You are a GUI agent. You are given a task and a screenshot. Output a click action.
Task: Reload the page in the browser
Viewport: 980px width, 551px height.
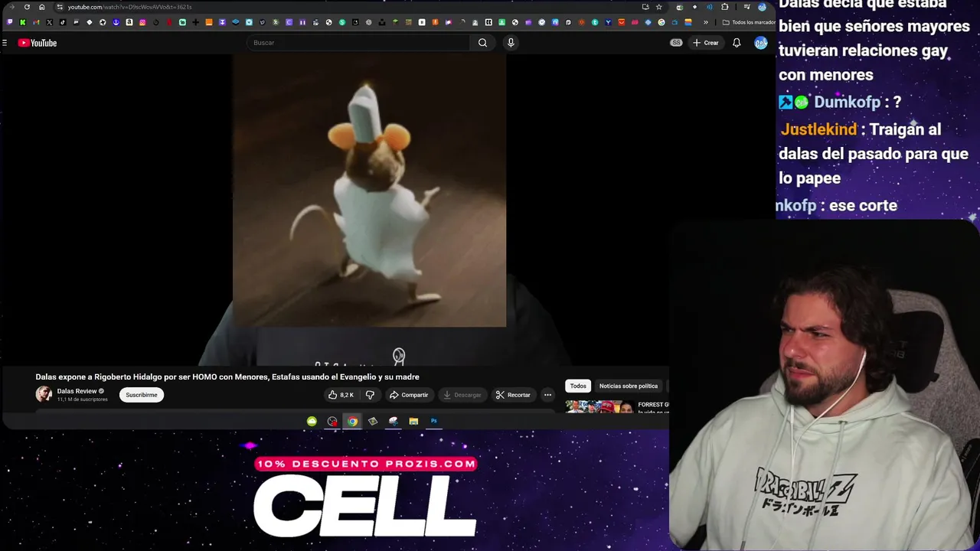(27, 7)
